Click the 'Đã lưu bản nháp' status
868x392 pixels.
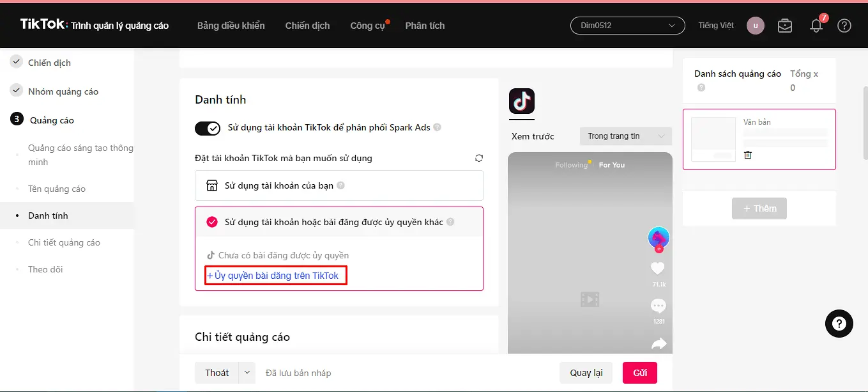pos(298,373)
